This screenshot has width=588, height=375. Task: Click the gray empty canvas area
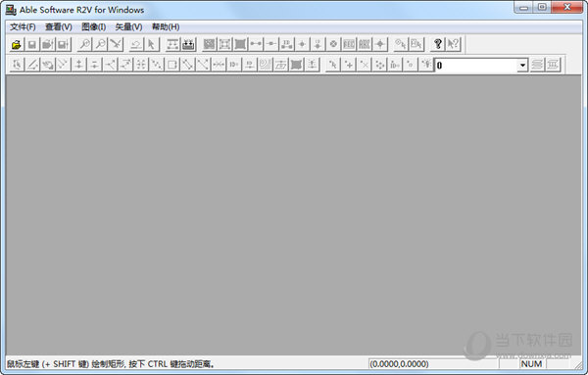pos(294,214)
